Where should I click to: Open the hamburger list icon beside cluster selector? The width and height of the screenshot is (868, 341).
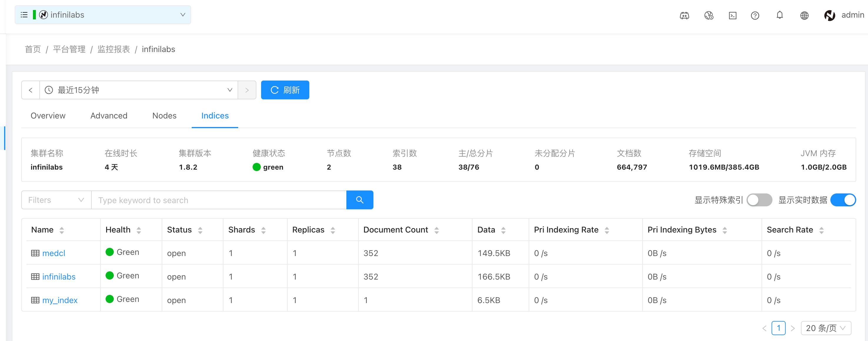[24, 14]
